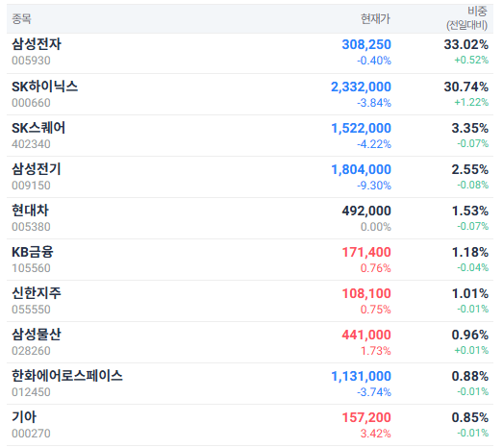Click the -0.40% price change
The height and width of the screenshot is (448, 503).
coord(374,61)
